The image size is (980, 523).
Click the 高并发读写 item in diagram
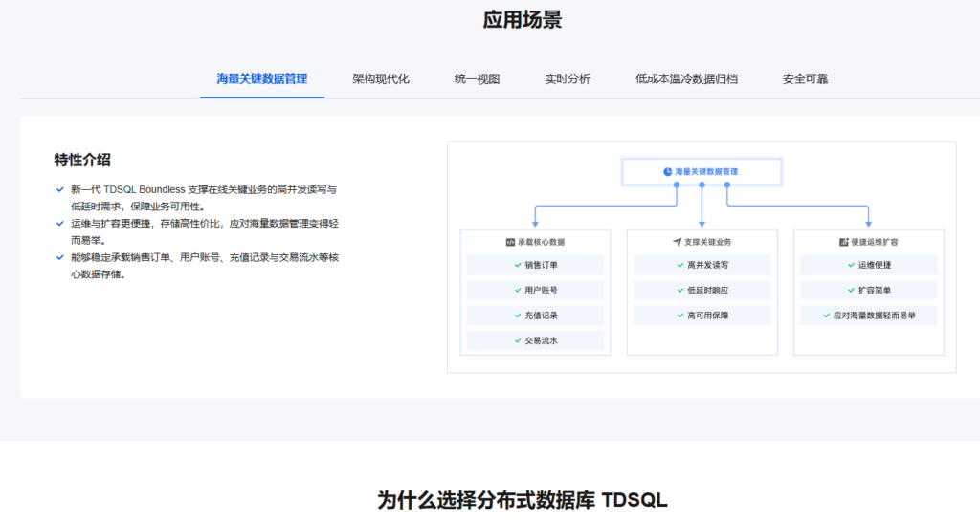click(702, 265)
